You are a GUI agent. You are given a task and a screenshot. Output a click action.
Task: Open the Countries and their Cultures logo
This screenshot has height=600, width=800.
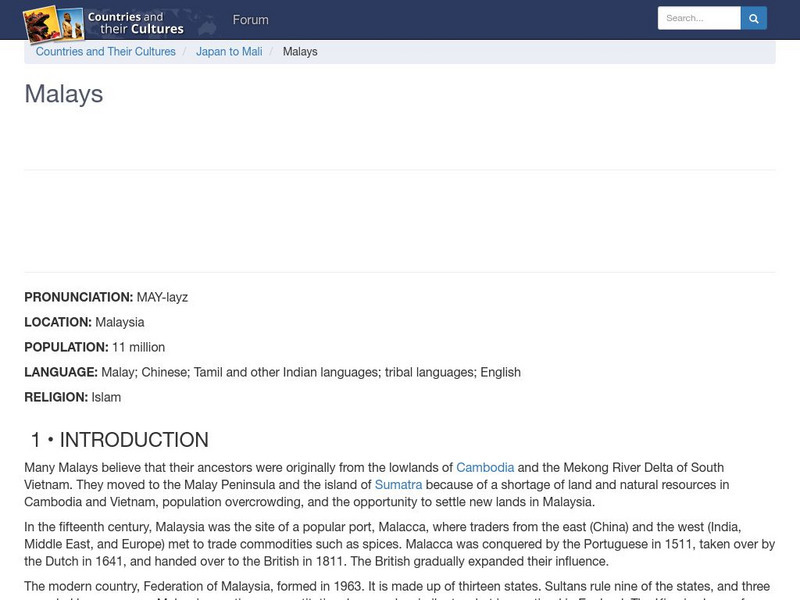point(105,23)
